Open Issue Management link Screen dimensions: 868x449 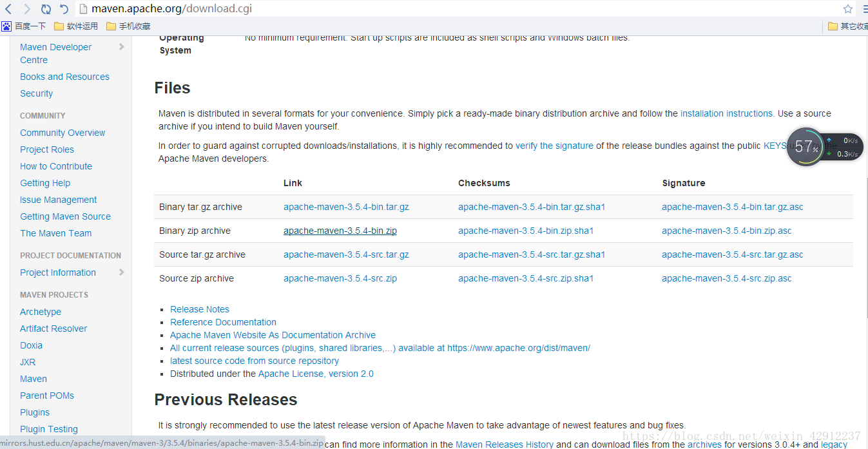[x=58, y=200]
